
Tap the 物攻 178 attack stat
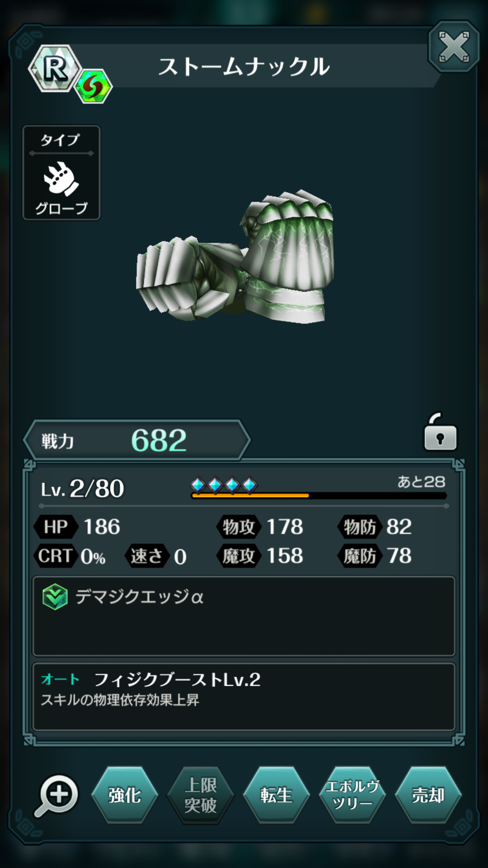pos(260,527)
